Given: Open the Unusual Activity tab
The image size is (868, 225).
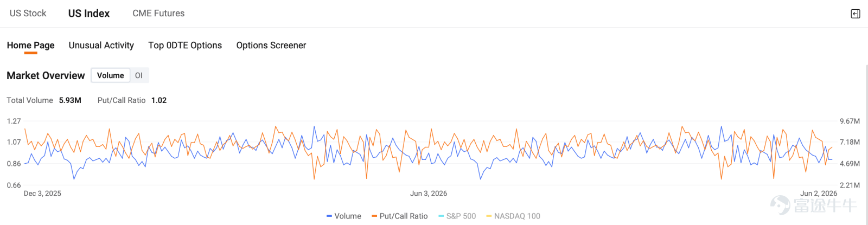Looking at the screenshot, I should pos(101,45).
